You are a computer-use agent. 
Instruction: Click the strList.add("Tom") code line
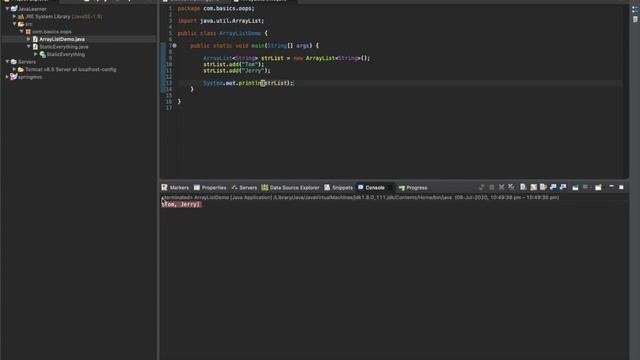click(x=233, y=64)
